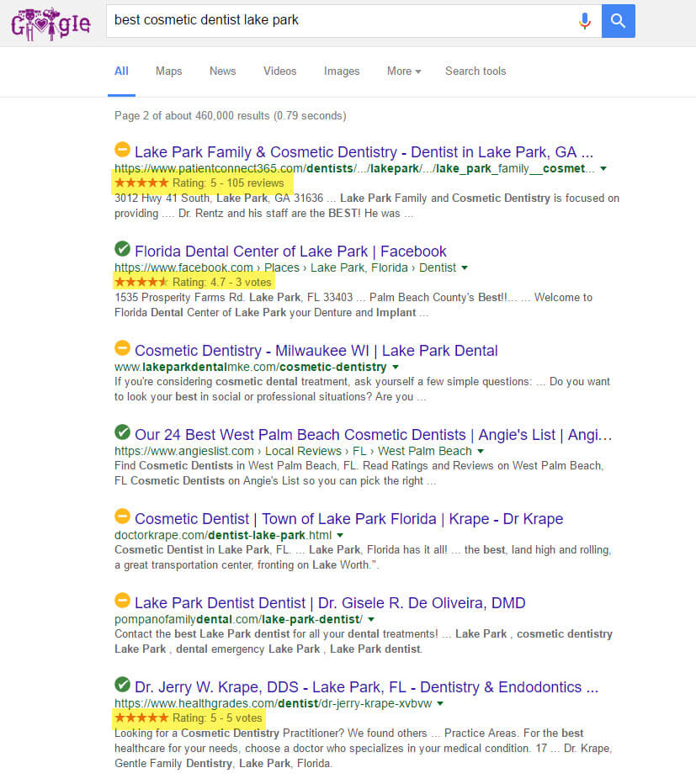The image size is (696, 784).
Task: Switch to the Maps tab
Action: (168, 72)
